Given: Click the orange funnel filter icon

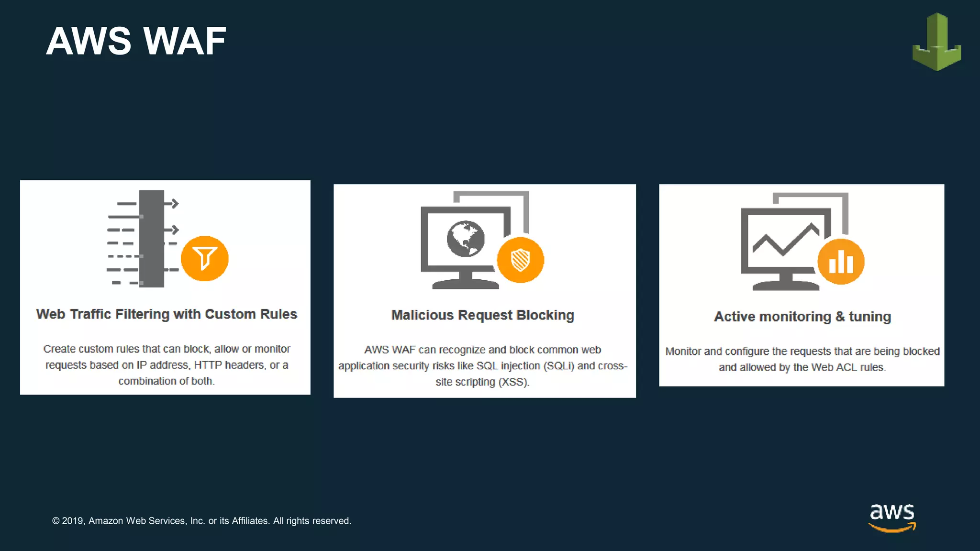Looking at the screenshot, I should (x=205, y=258).
